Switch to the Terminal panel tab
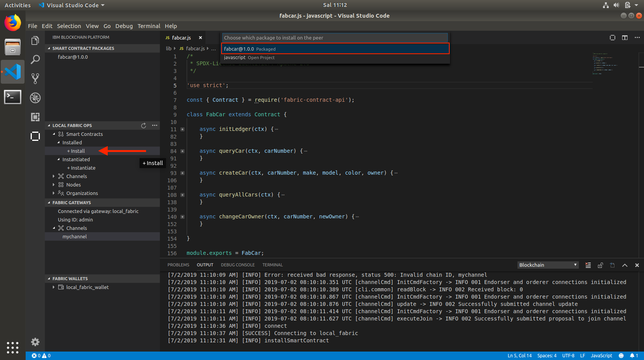The height and width of the screenshot is (360, 644). 273,265
